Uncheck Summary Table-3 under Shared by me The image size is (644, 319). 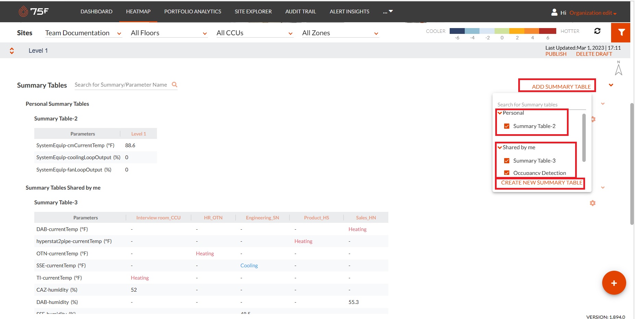tap(507, 161)
